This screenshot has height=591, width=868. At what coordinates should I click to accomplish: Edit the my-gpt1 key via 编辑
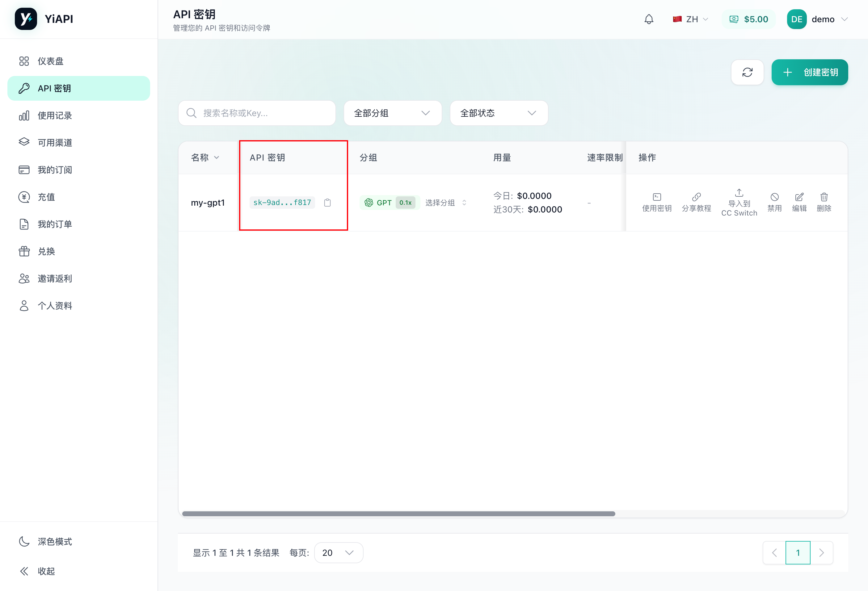coord(799,202)
